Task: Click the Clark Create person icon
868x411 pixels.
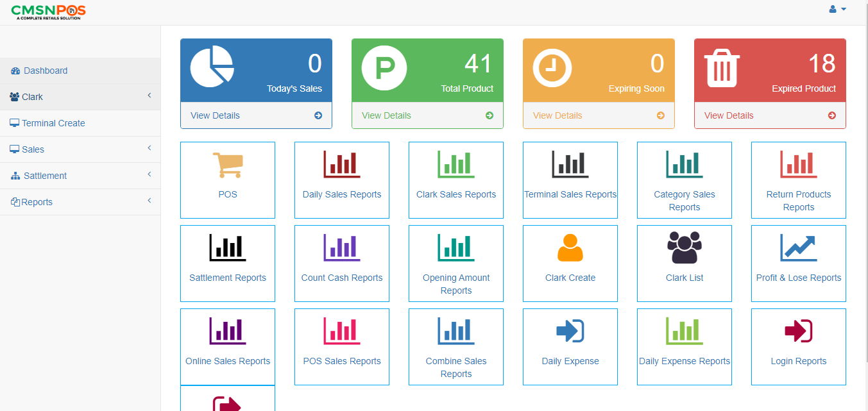Action: (x=570, y=247)
